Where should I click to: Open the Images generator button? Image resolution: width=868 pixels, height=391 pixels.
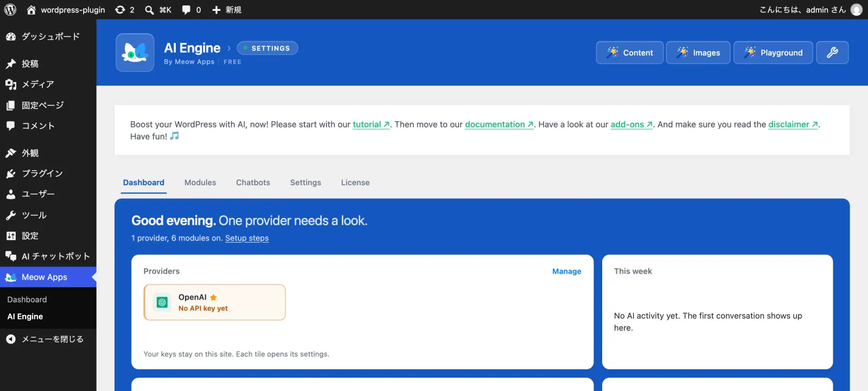click(x=698, y=53)
